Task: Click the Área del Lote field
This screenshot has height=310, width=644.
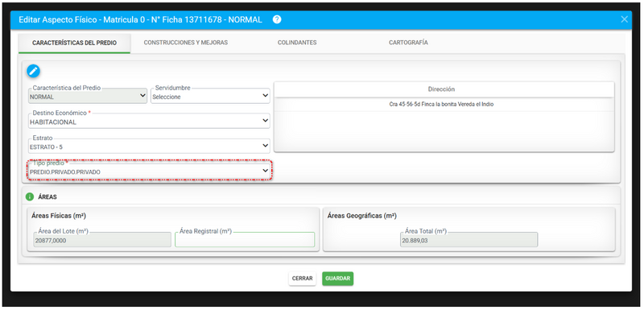Action: (x=102, y=240)
